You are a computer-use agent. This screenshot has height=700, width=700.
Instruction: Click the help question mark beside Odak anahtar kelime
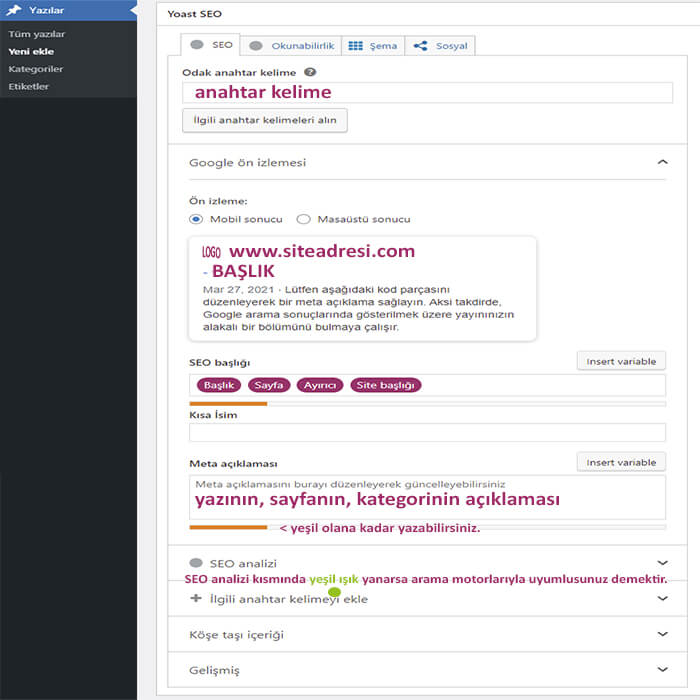[x=310, y=72]
